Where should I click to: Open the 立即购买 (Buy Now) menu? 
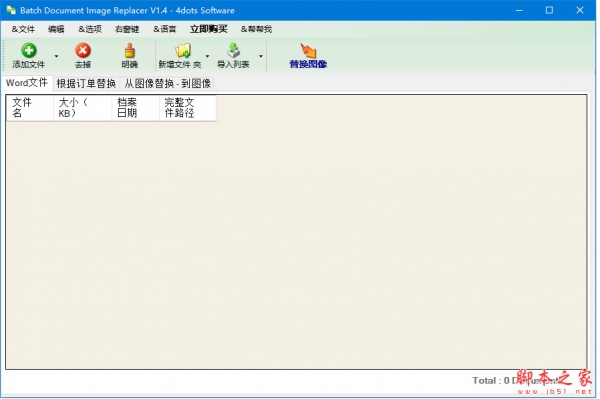tap(209, 29)
